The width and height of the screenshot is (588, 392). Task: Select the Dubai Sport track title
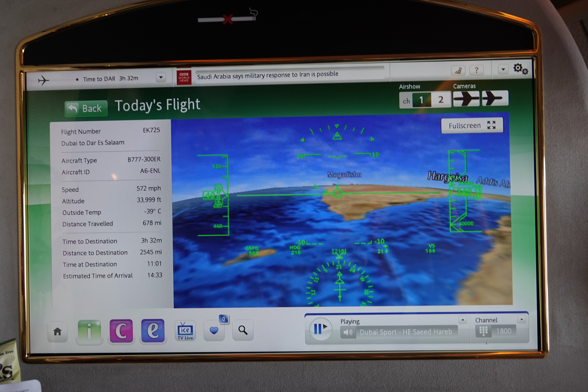pyautogui.click(x=406, y=332)
